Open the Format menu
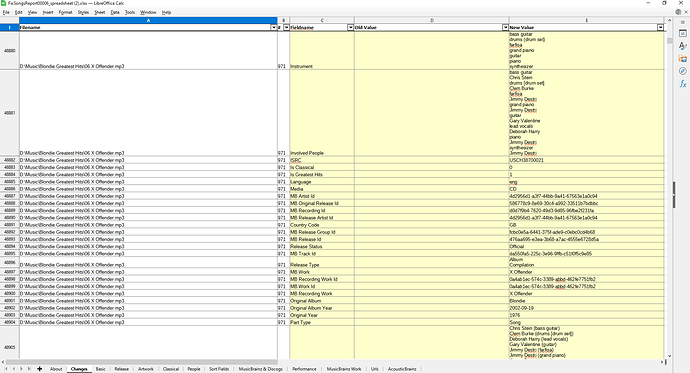690x373 pixels. coord(65,12)
